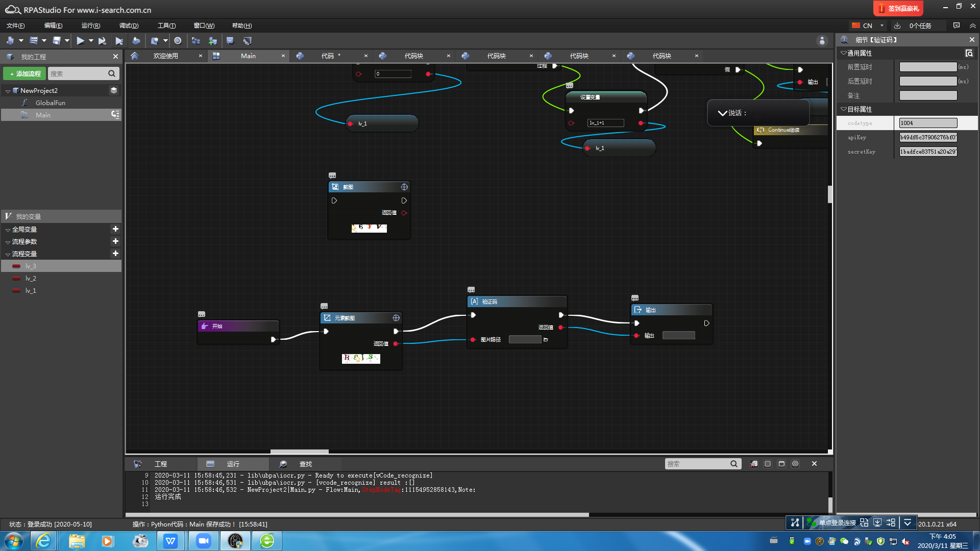The image size is (980, 551).
Task: Click the crosshair target icon on 元素截图 node
Action: (x=396, y=318)
